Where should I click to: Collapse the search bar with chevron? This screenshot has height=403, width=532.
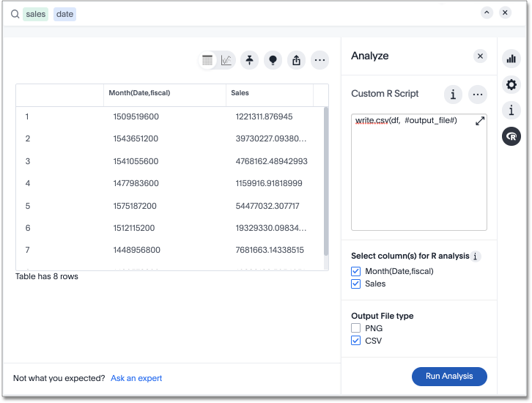click(487, 12)
